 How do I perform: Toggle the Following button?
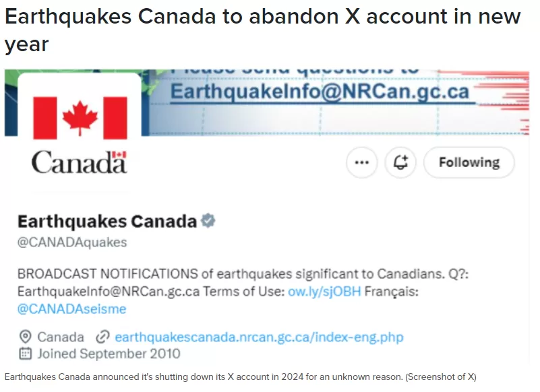click(469, 162)
